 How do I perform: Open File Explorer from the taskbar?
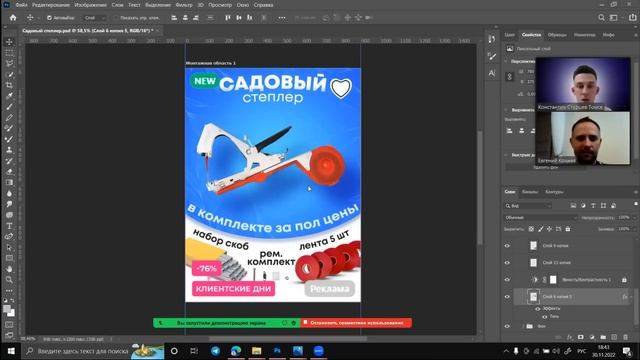tap(256, 351)
